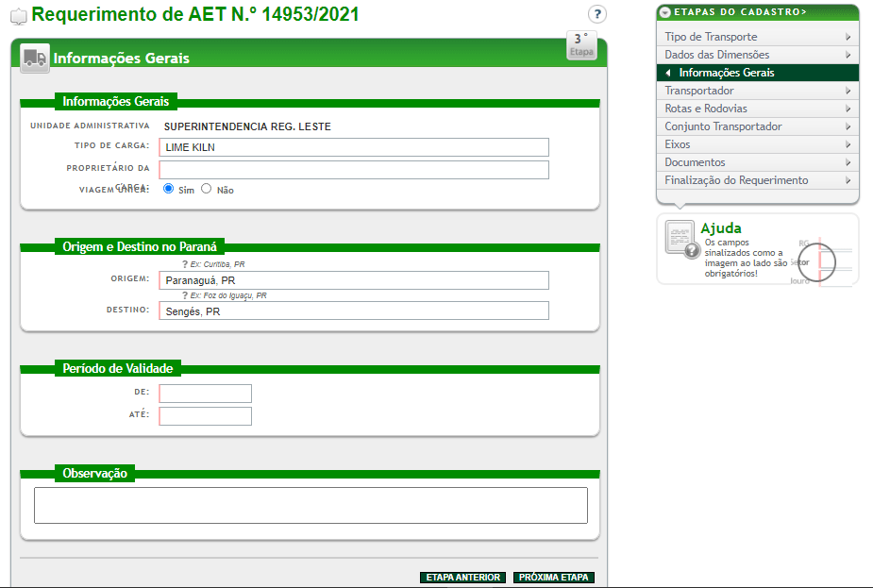Click the Ajuda document help icon

(682, 241)
